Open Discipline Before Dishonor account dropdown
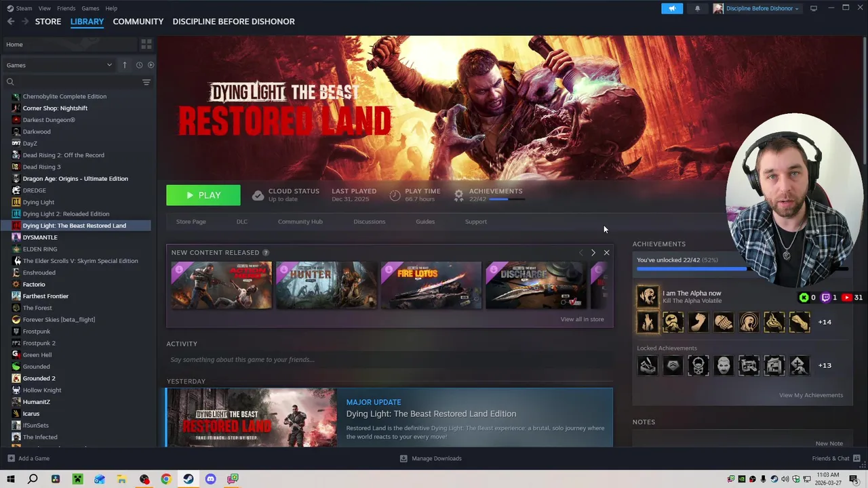Viewport: 868px width, 488px height. point(756,8)
